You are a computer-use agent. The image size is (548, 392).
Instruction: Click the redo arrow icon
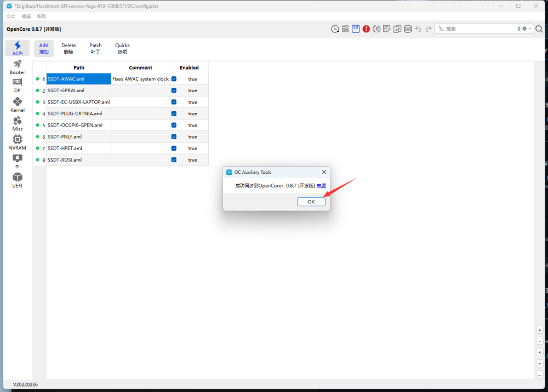tap(429, 29)
